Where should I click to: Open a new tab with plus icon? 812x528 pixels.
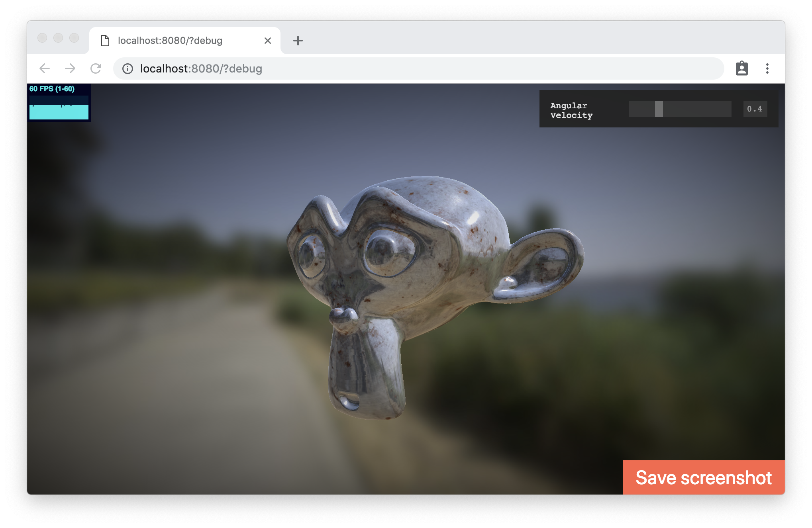[298, 41]
